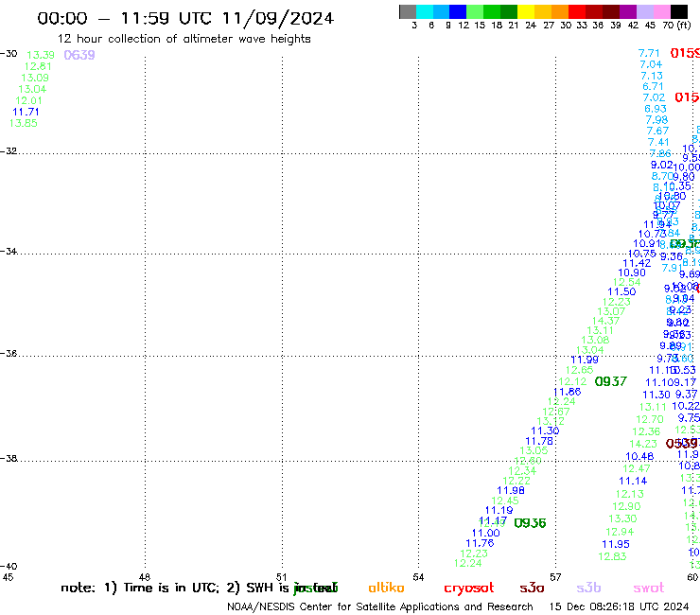Click the wave height value '13.05'
Image resolution: width=700 pixels, height=615 pixels.
[534, 451]
